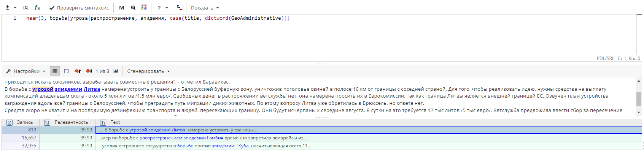Screen dimensions: 644x150
Task: Click relevance 99.99 in row 16,657
Action: 86,138
